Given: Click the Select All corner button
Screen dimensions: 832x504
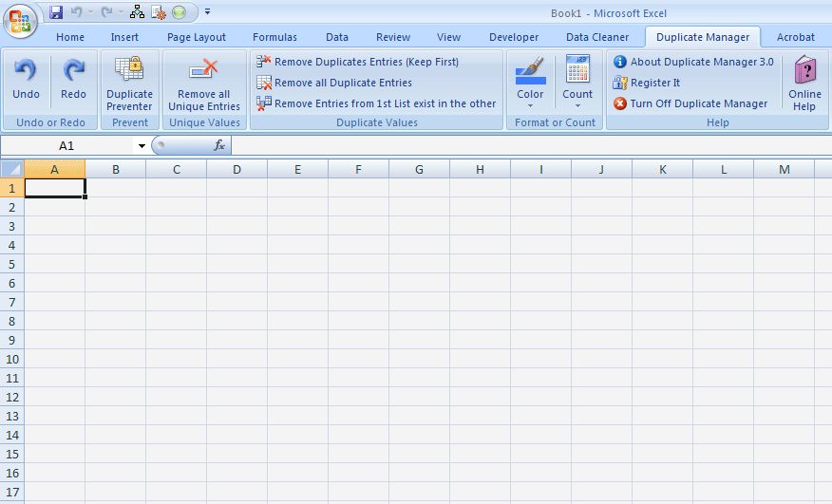Looking at the screenshot, I should click(x=12, y=169).
